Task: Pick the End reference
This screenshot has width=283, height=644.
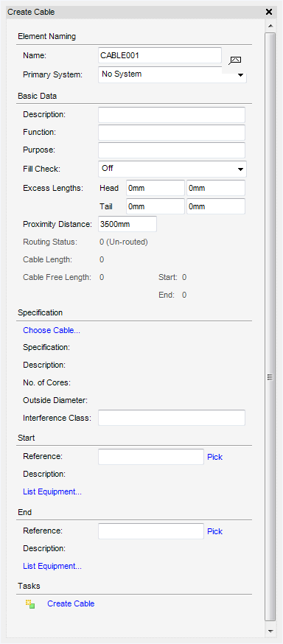Action: (x=214, y=531)
